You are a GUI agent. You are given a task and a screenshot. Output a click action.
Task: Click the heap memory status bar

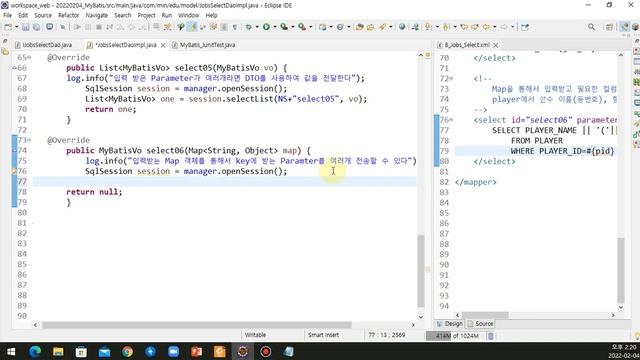tap(455, 336)
